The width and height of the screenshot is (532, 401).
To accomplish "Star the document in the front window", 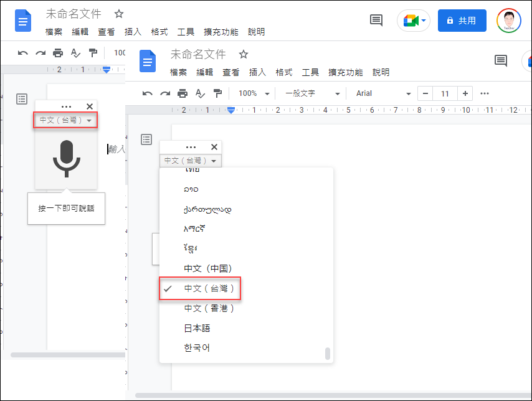I will click(244, 54).
